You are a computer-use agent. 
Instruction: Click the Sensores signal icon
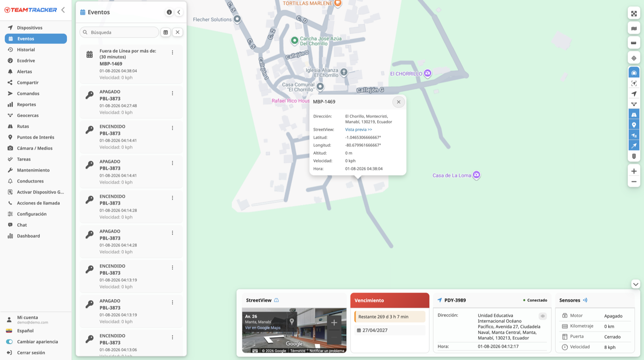click(x=585, y=300)
